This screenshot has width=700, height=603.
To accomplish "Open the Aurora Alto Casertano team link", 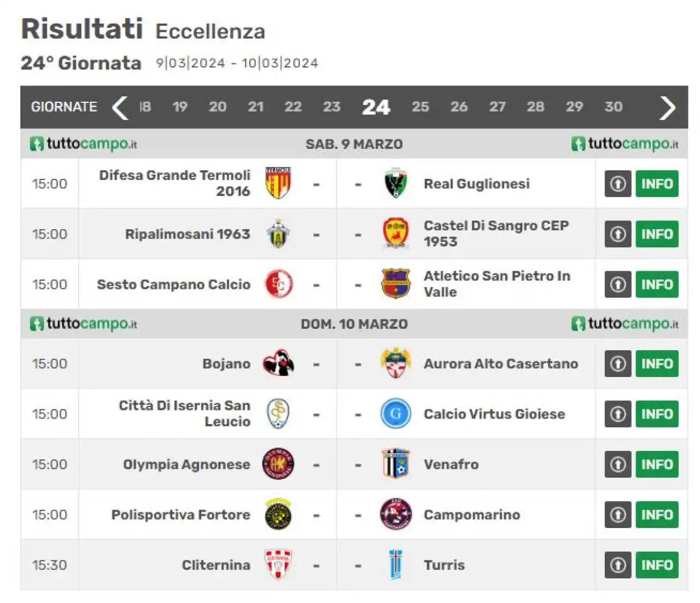I will pos(500,363).
